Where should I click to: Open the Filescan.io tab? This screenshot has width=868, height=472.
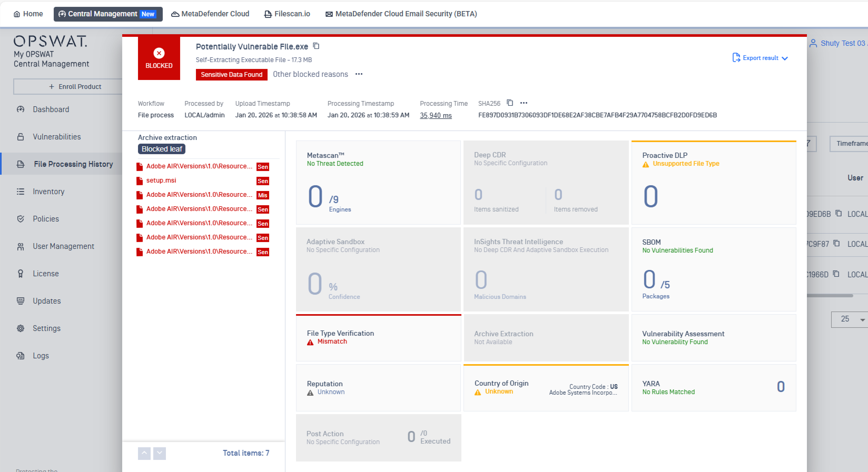pos(287,14)
